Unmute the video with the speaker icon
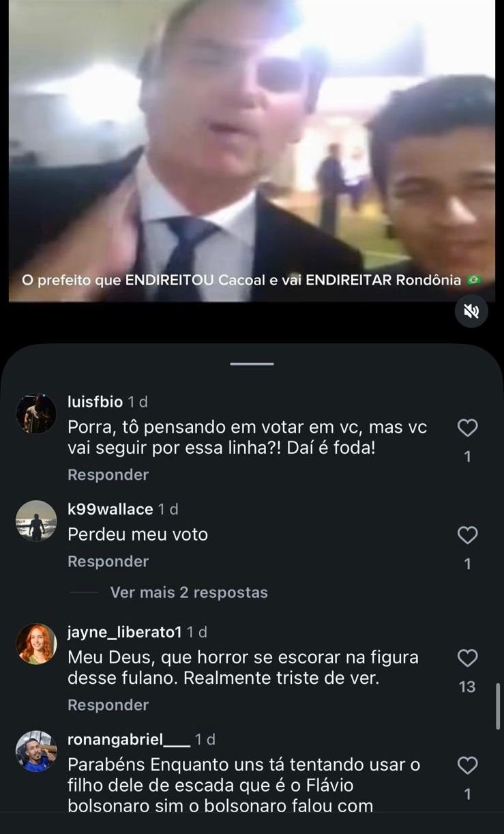Screen dimensions: 504x834 pyautogui.click(x=471, y=312)
